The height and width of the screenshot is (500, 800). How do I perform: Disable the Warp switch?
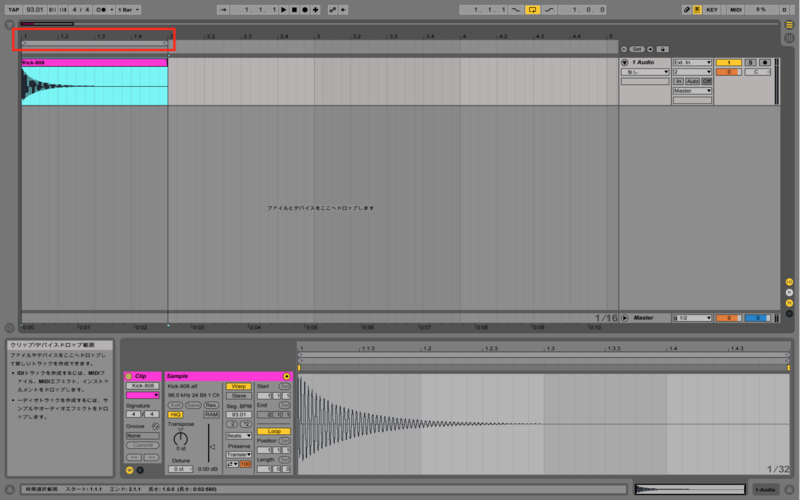point(238,386)
